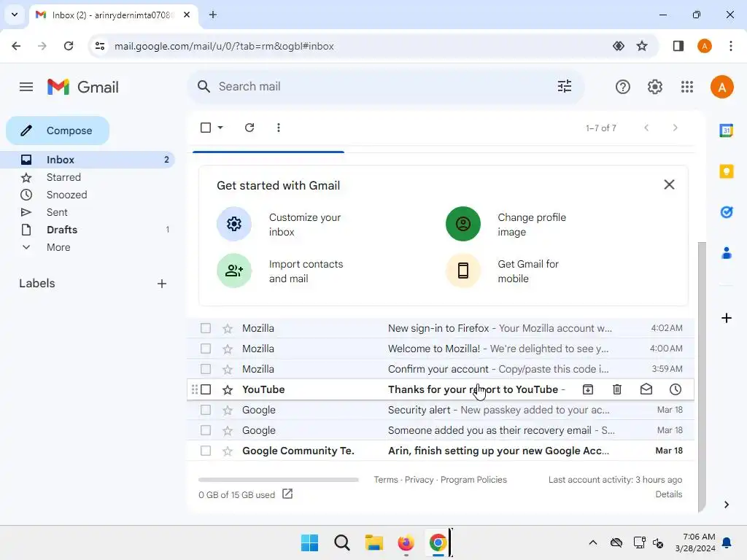Screen dimensions: 747x560
Task: Archive the YouTube email
Action: (588, 389)
